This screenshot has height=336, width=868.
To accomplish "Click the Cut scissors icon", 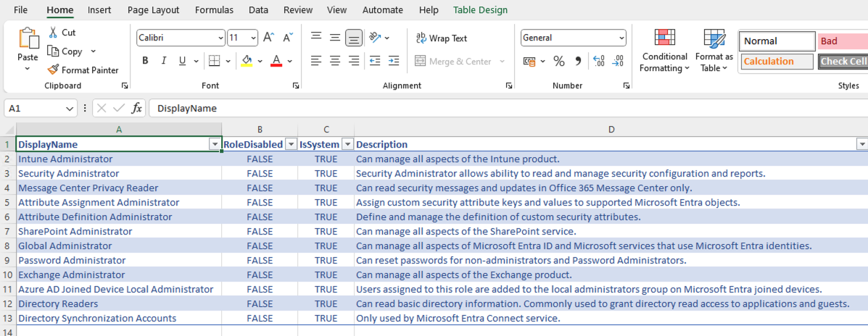I will [53, 33].
